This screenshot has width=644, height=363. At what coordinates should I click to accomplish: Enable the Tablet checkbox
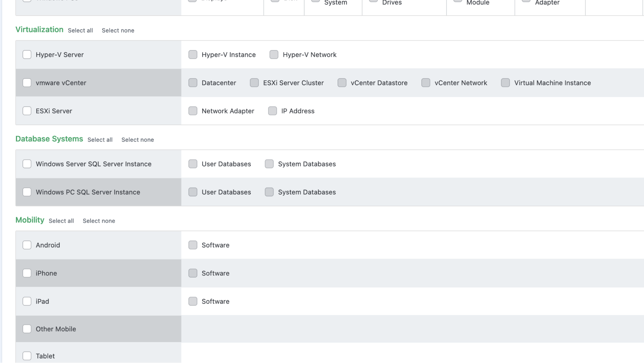[x=27, y=356]
